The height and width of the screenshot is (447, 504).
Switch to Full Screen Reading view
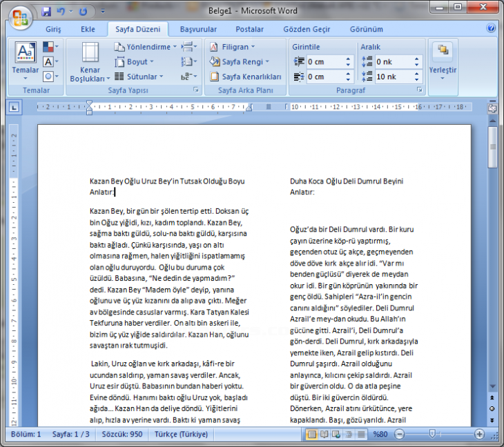click(x=324, y=435)
